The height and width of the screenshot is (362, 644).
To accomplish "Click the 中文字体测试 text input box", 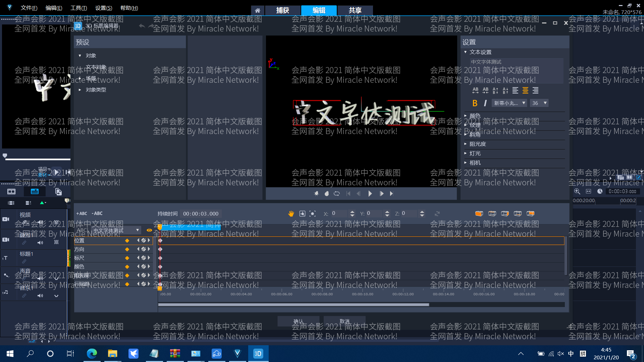I will [517, 70].
